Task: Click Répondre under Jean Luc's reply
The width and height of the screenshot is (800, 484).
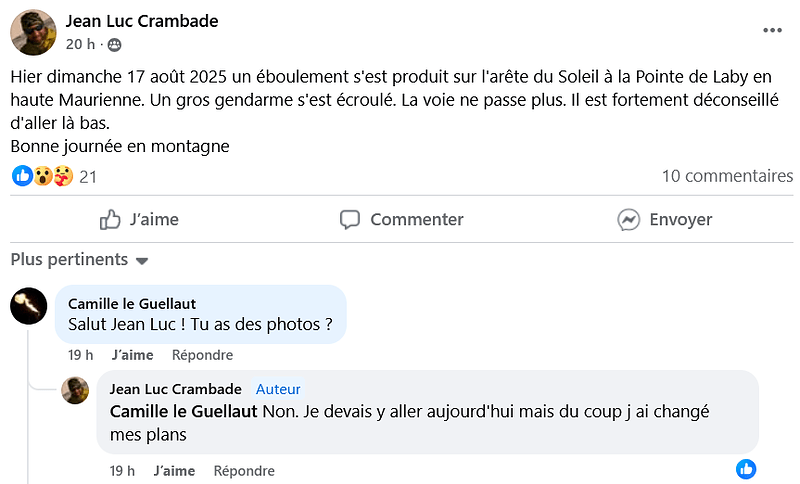Action: point(244,471)
